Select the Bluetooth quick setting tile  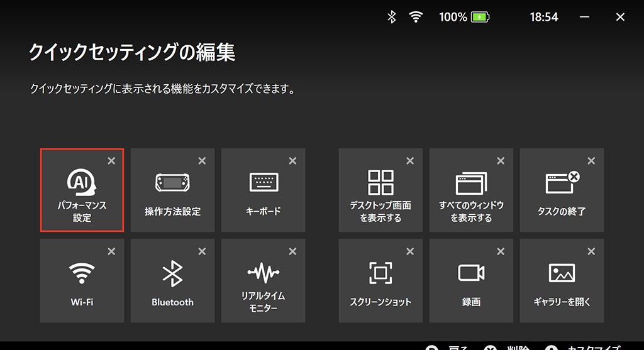click(172, 281)
